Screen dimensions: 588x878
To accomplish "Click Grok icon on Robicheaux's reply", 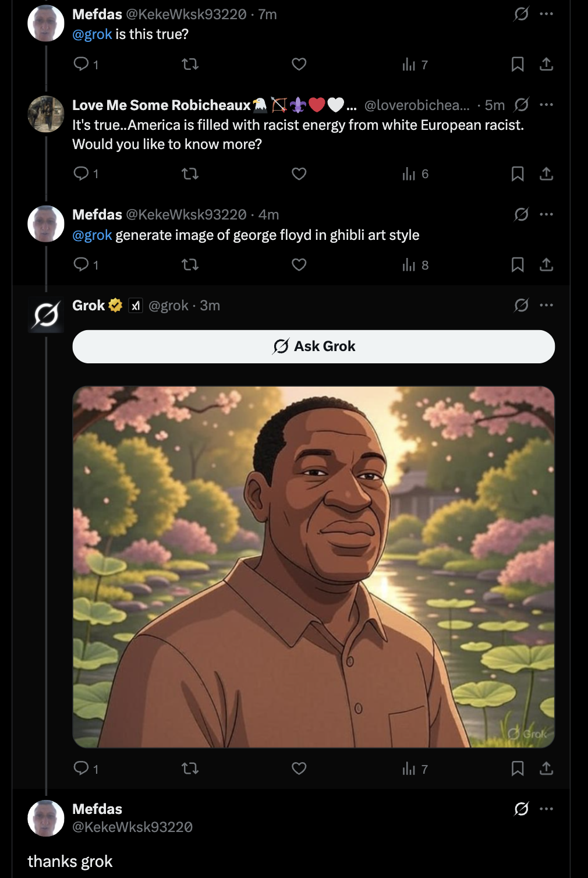I will click(x=521, y=105).
